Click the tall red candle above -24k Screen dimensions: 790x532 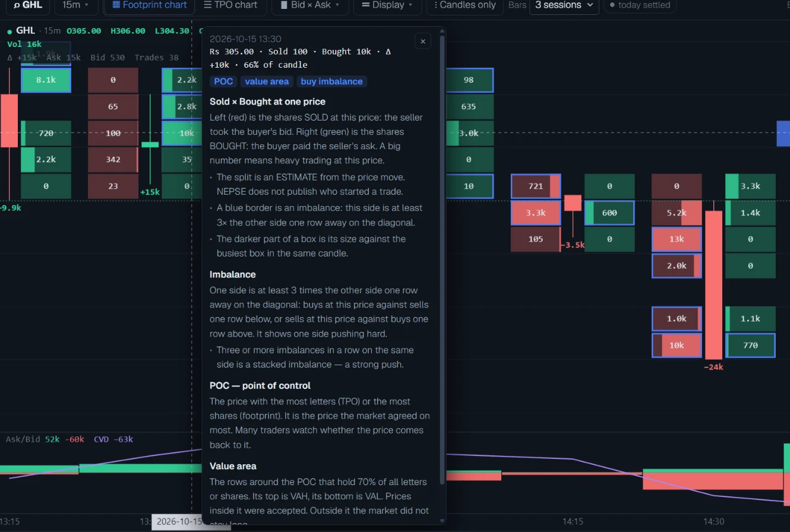point(713,284)
